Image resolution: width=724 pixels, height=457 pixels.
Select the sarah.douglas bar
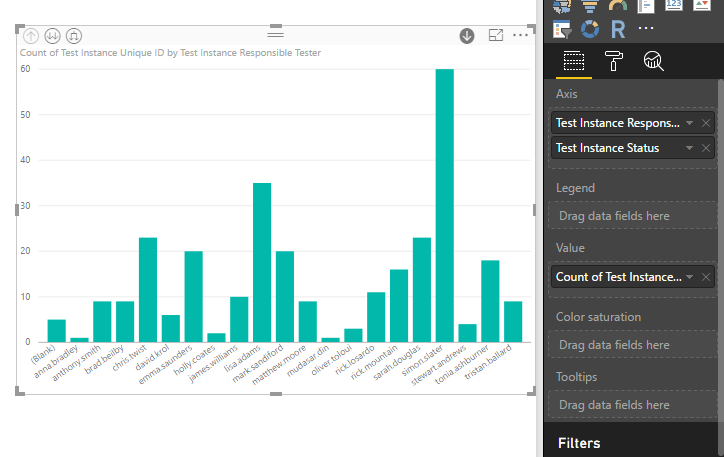(x=422, y=289)
